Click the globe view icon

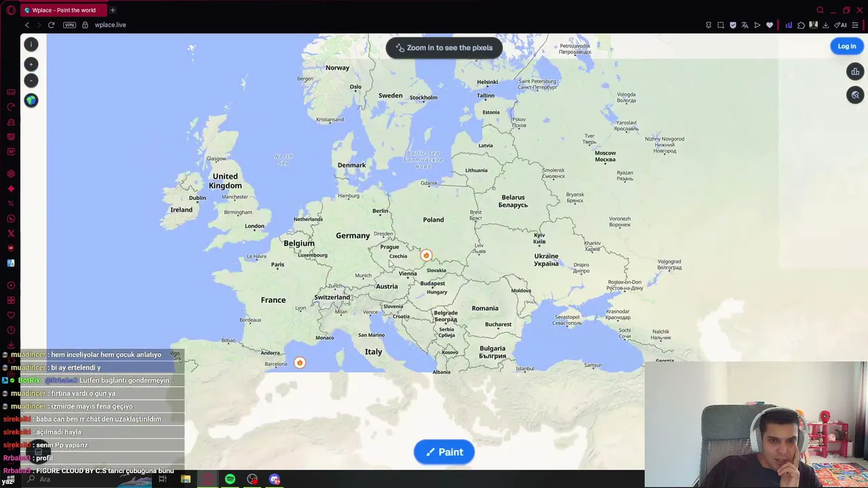(31, 100)
